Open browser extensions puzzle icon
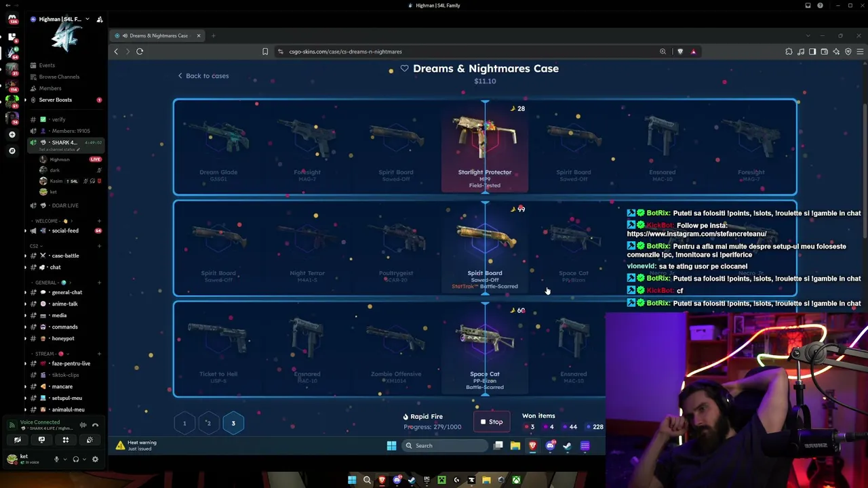Image resolution: width=868 pixels, height=488 pixels. (789, 52)
